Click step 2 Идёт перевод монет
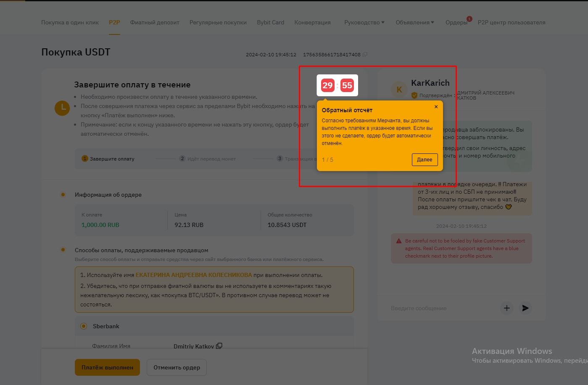 208,158
